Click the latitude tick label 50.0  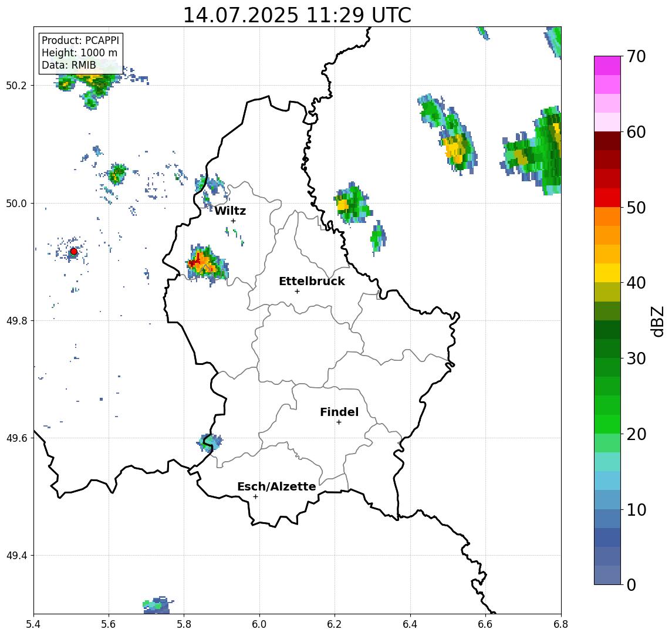click(x=16, y=203)
